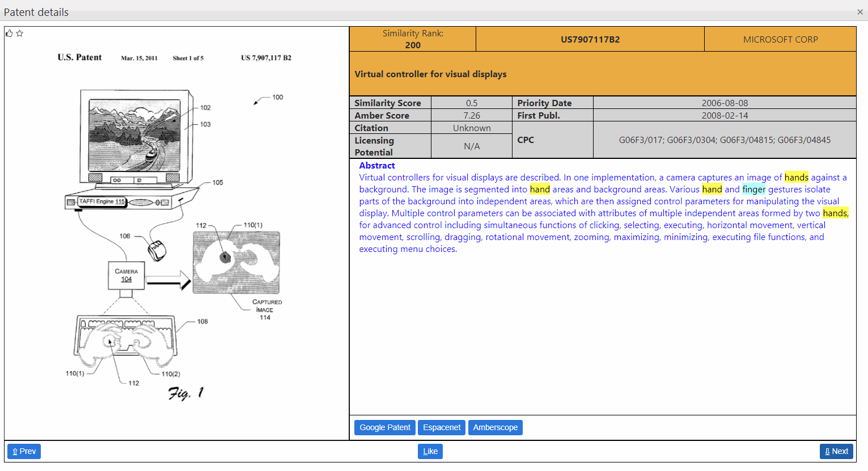The width and height of the screenshot is (868, 471).
Task: Select patent number US7907117B2
Action: point(590,39)
